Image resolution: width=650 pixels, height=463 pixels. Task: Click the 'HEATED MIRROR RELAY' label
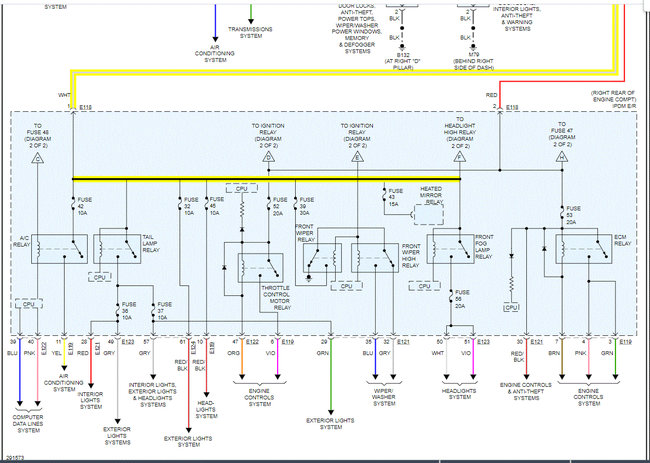click(x=431, y=195)
